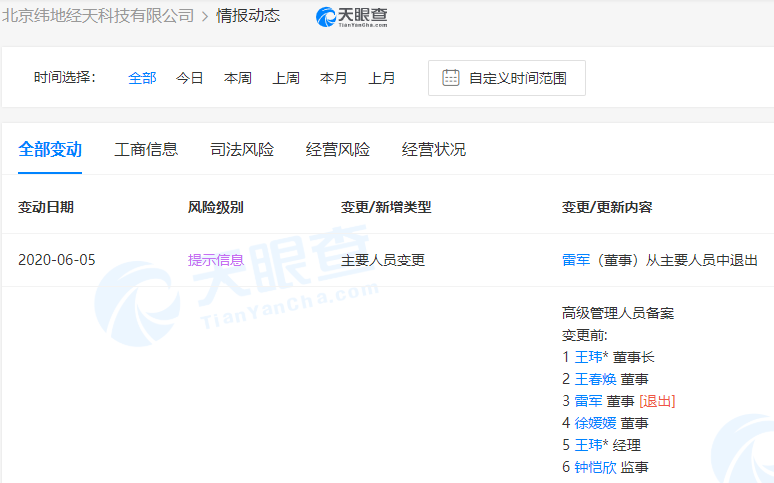Viewport: 774px width, 483px height.
Task: Click the 变更/更新内容 column header
Action: pos(607,207)
